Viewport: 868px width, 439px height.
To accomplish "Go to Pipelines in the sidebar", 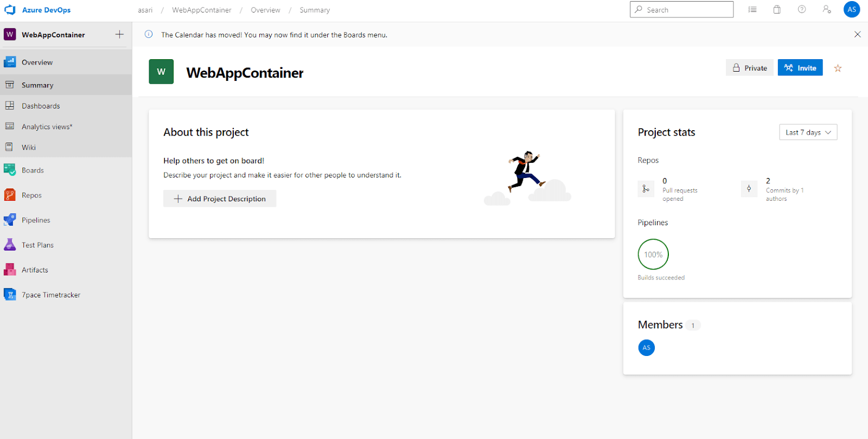I will pos(36,220).
